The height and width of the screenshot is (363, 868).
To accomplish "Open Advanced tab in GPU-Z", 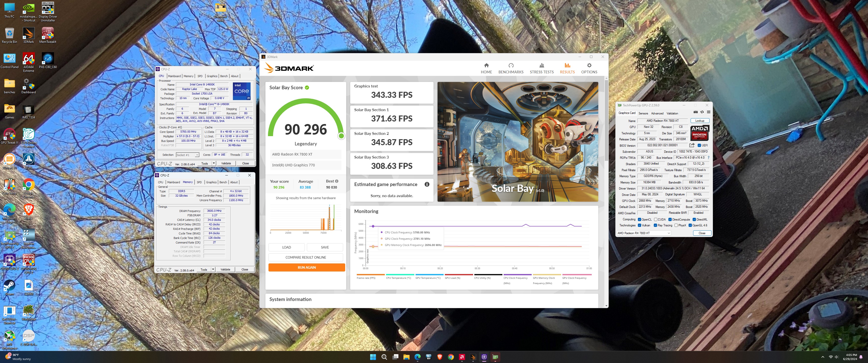I will click(x=657, y=113).
